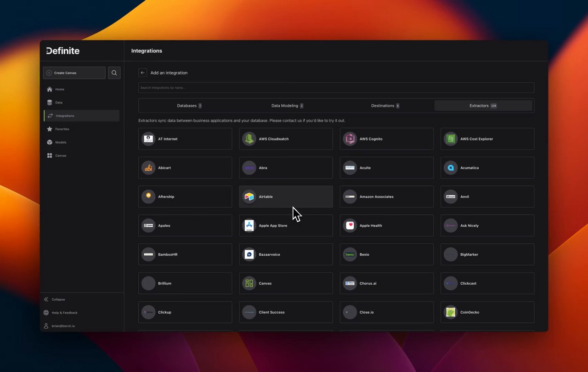Click the Create Canvas button

(74, 73)
